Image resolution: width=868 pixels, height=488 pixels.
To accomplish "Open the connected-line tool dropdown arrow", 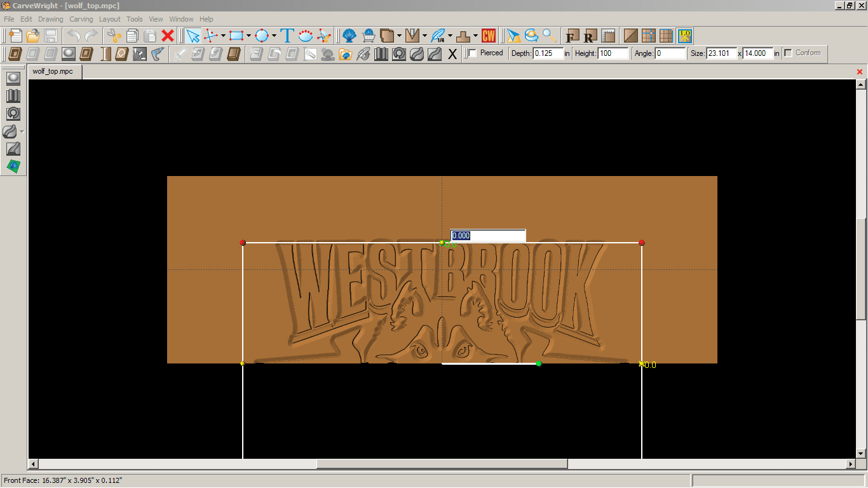I will [x=223, y=36].
